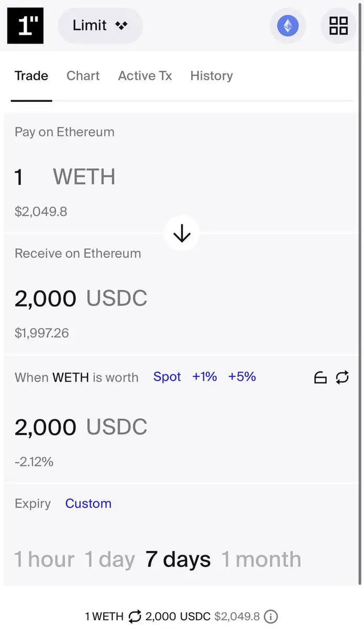Click the swap direction down arrow
Viewport: 364px width, 629px height.
click(x=182, y=234)
